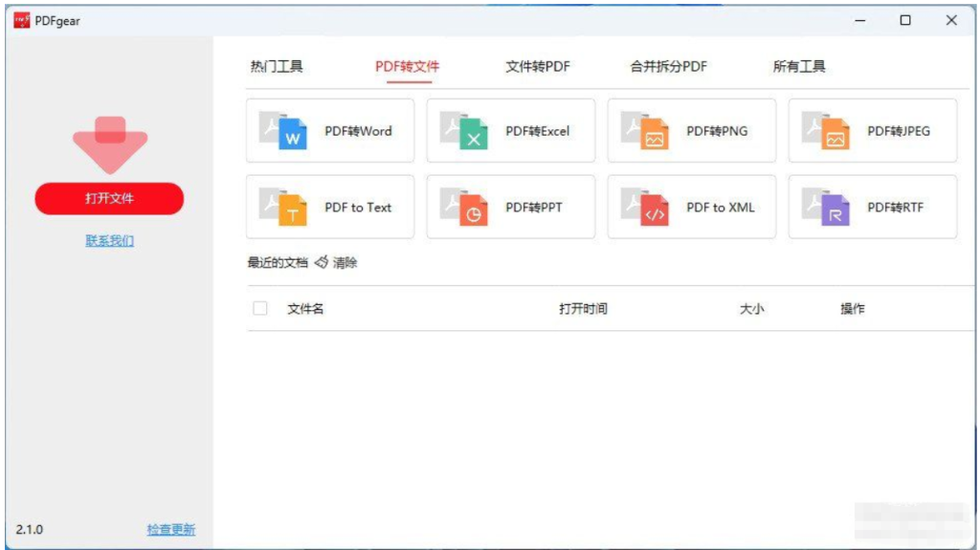The height and width of the screenshot is (550, 980).
Task: Click the PDF转JPEG image icon
Action: coord(826,131)
